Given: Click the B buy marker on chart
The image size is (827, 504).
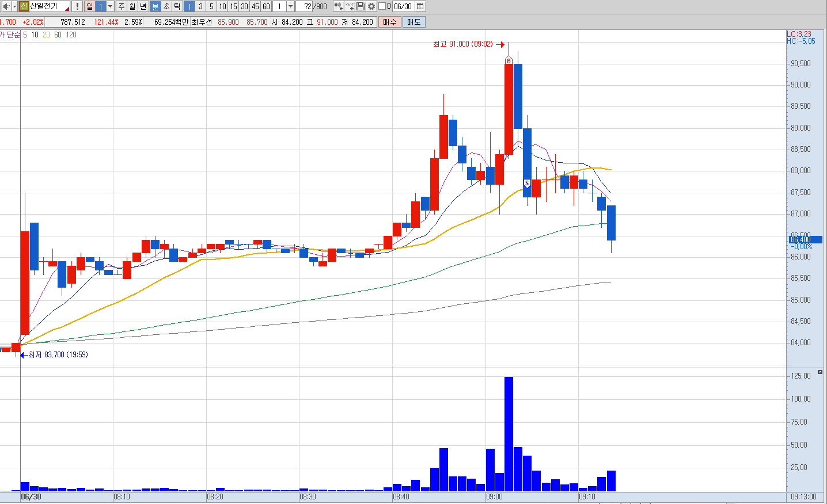Looking at the screenshot, I should point(509,60).
